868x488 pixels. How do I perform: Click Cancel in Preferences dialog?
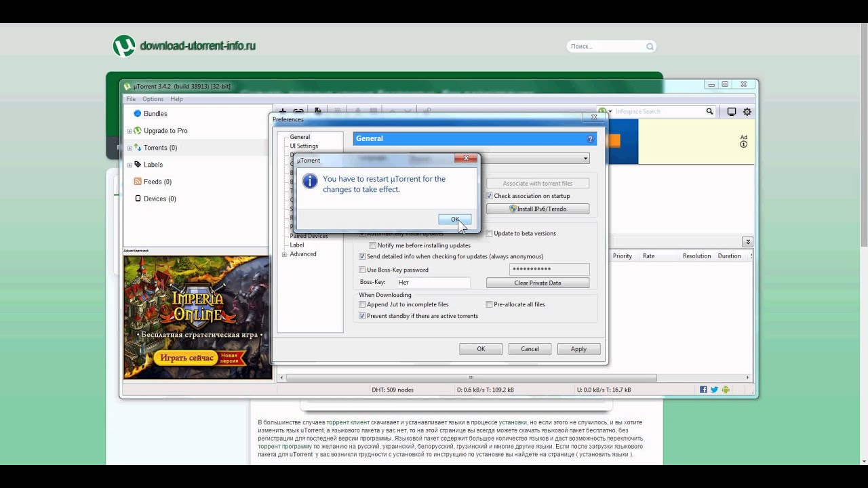(x=530, y=349)
